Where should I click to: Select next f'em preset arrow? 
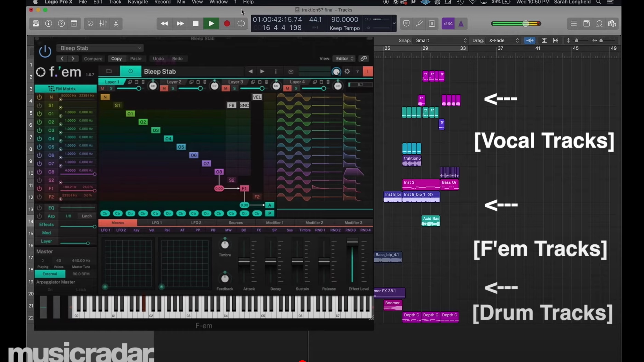pyautogui.click(x=262, y=71)
